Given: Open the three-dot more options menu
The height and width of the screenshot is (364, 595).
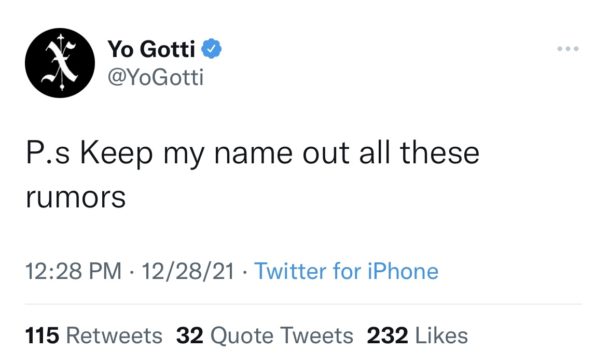Looking at the screenshot, I should click(568, 49).
